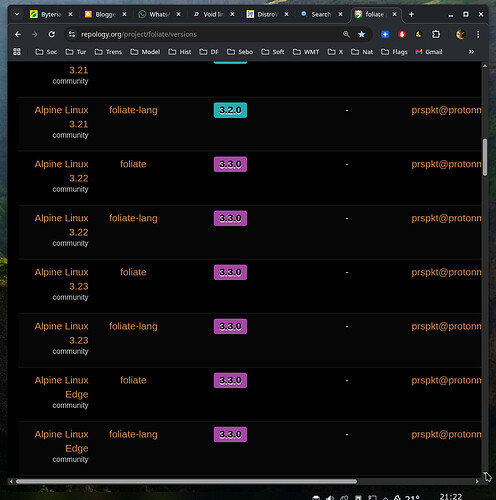Open the Gmail bookmark
Viewport: 496px width, 500px height.
pos(429,52)
